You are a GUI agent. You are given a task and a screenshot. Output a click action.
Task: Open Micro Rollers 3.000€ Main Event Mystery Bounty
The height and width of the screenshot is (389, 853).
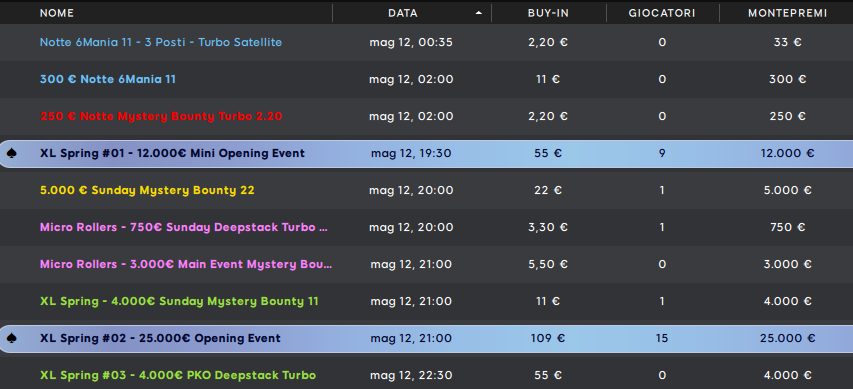[186, 264]
